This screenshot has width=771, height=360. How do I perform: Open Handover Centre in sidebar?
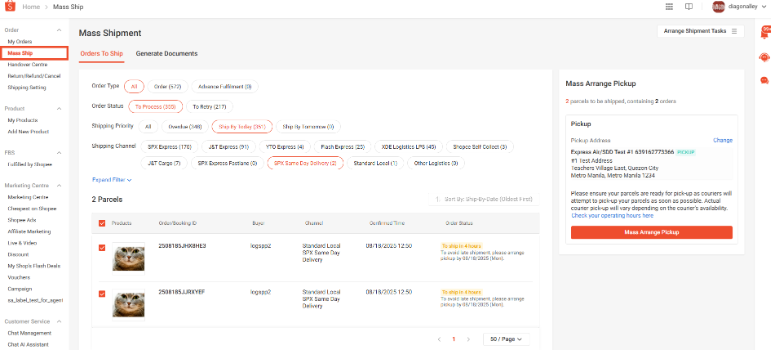[28, 64]
